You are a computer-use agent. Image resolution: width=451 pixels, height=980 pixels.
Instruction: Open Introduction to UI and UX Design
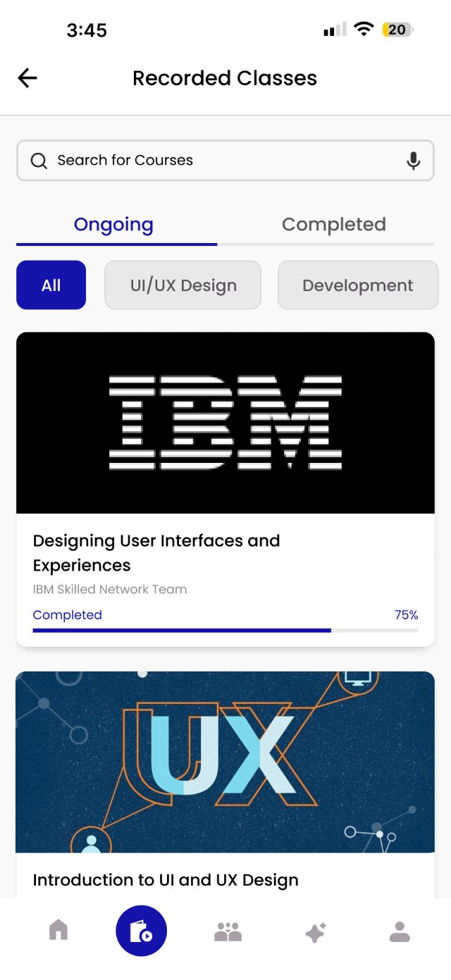pyautogui.click(x=166, y=880)
